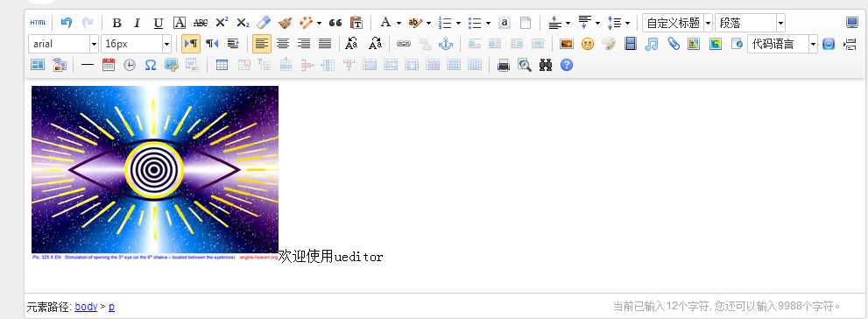Clear document with blank page icon
The width and height of the screenshot is (868, 319).
pos(526,23)
